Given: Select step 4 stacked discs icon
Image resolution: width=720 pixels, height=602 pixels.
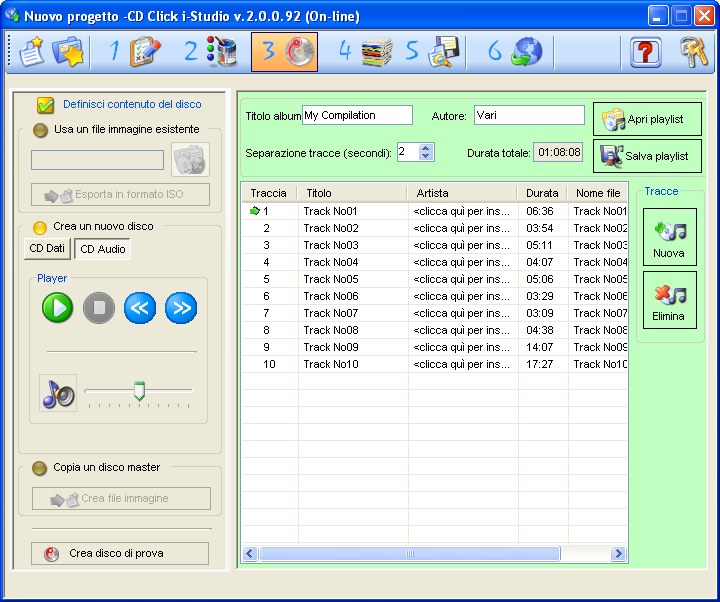Looking at the screenshot, I should tap(376, 52).
